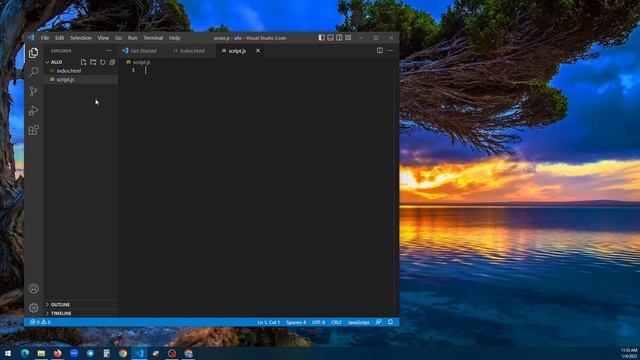Open index.html in the Explorer tree
Image resolution: width=640 pixels, height=360 pixels.
(x=81, y=71)
